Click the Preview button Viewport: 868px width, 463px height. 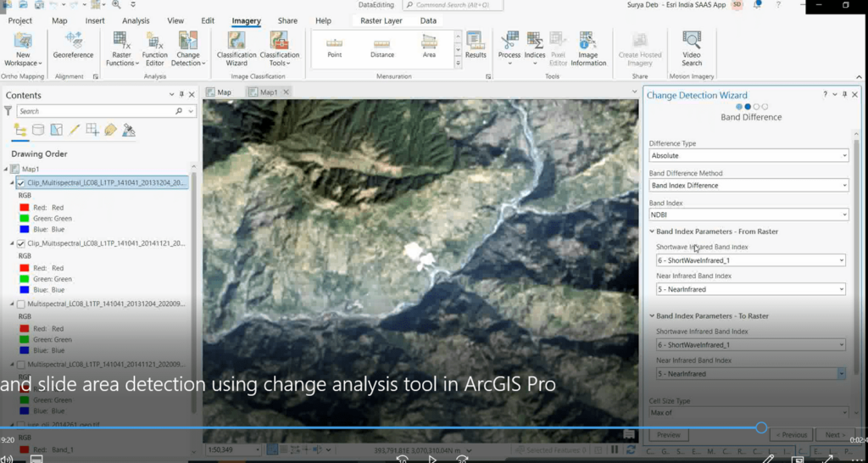tap(668, 435)
